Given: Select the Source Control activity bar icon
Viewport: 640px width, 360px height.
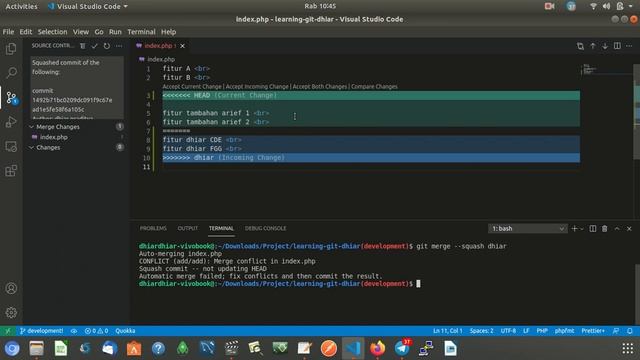Looking at the screenshot, I should 11,98.
